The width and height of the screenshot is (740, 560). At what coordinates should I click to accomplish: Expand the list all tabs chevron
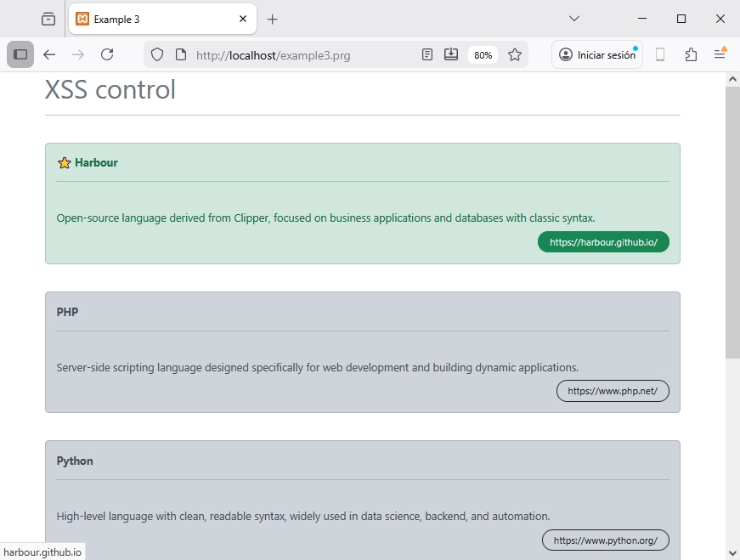574,19
